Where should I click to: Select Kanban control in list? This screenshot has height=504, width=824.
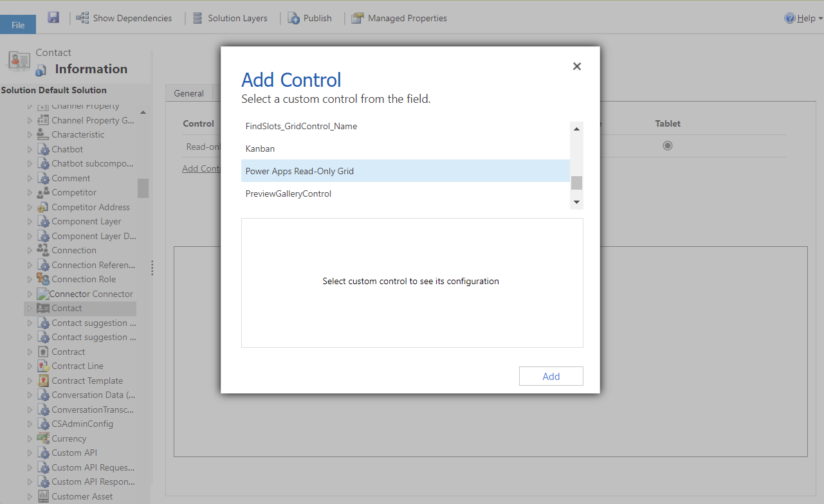point(405,148)
